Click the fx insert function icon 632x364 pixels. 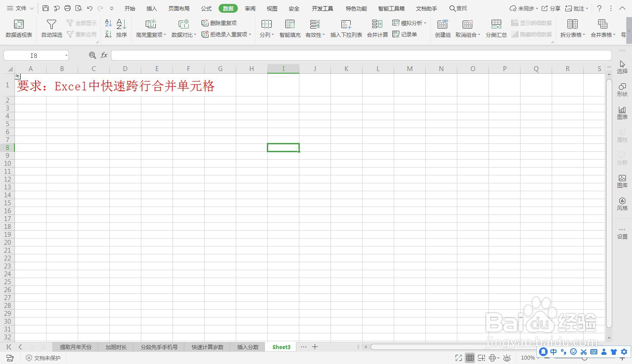pos(104,55)
